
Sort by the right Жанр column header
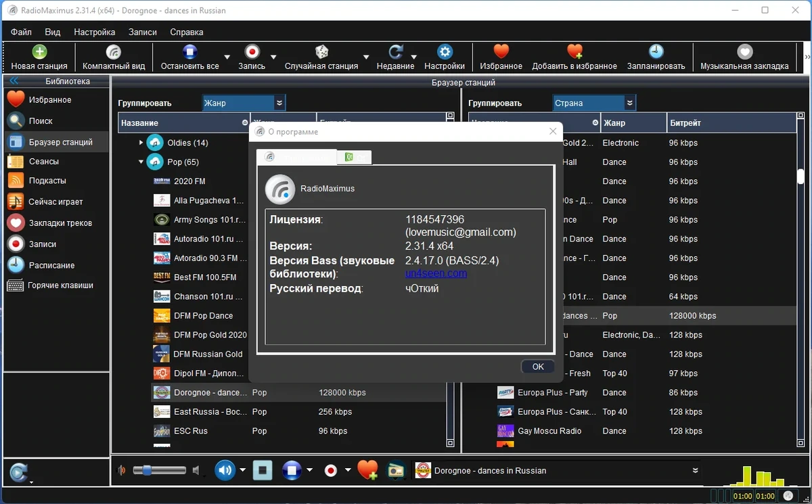633,123
